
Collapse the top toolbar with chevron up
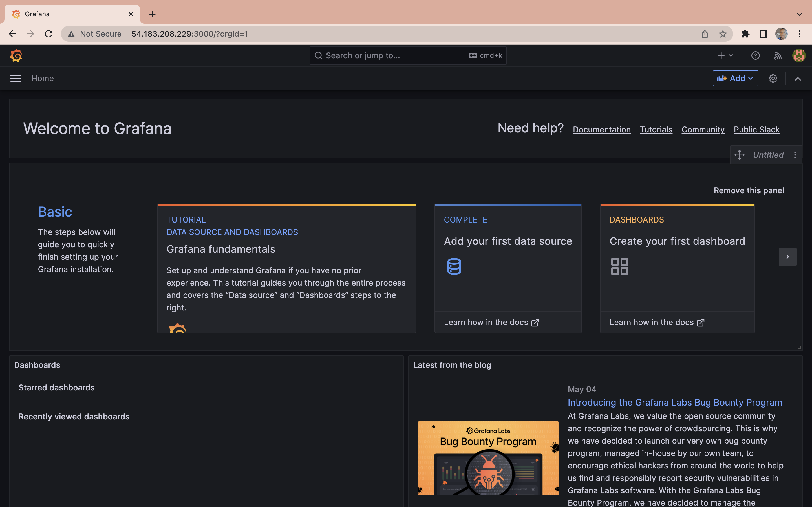tap(798, 79)
